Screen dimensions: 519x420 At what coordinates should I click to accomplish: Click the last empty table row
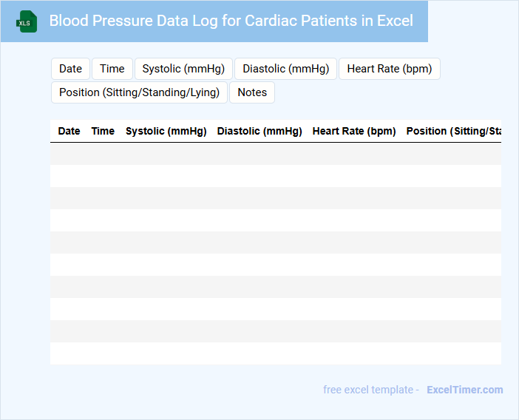[x=275, y=353]
